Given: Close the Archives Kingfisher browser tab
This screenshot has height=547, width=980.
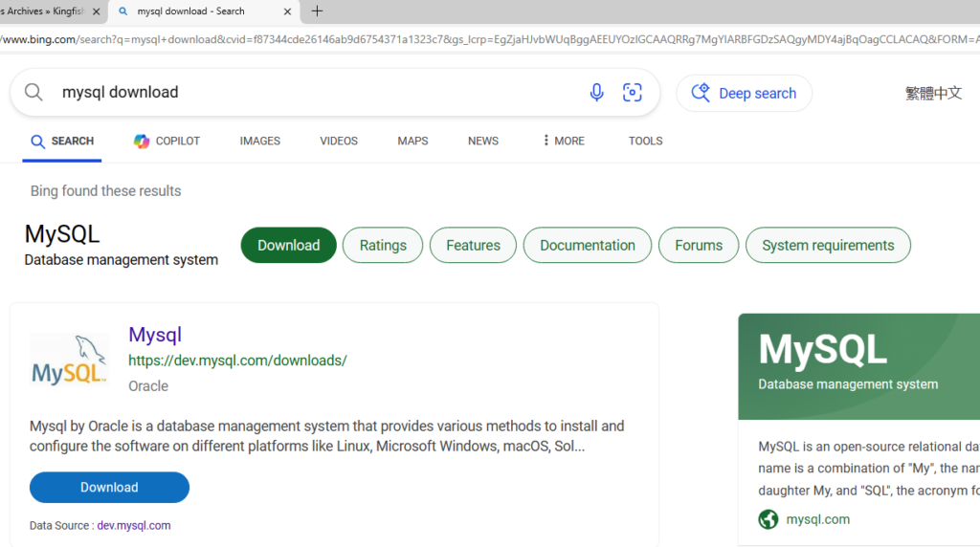Looking at the screenshot, I should [x=97, y=11].
